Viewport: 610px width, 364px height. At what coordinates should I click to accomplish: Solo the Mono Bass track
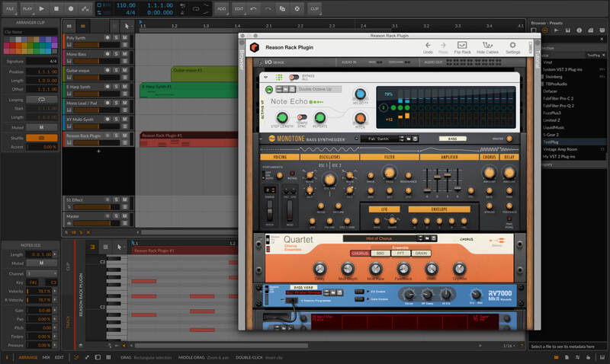[x=116, y=54]
